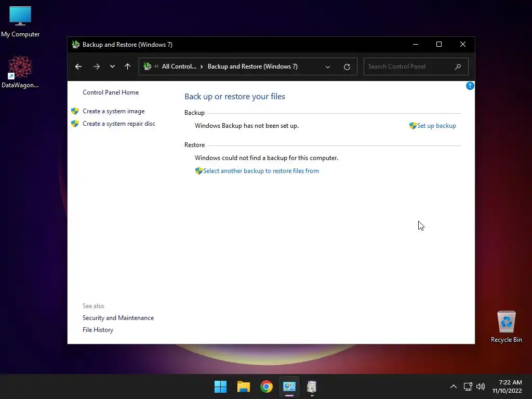Image resolution: width=532 pixels, height=399 pixels.
Task: Click the Back up or restore your files heading
Action: point(235,96)
